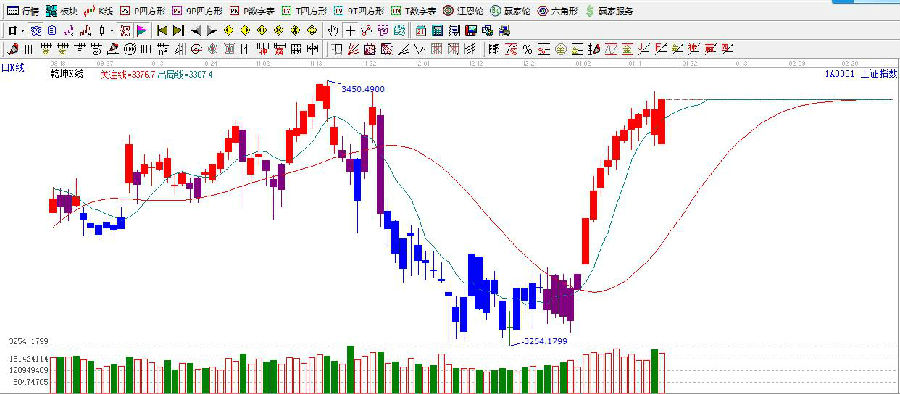Select the hand pan tool

[x=333, y=30]
